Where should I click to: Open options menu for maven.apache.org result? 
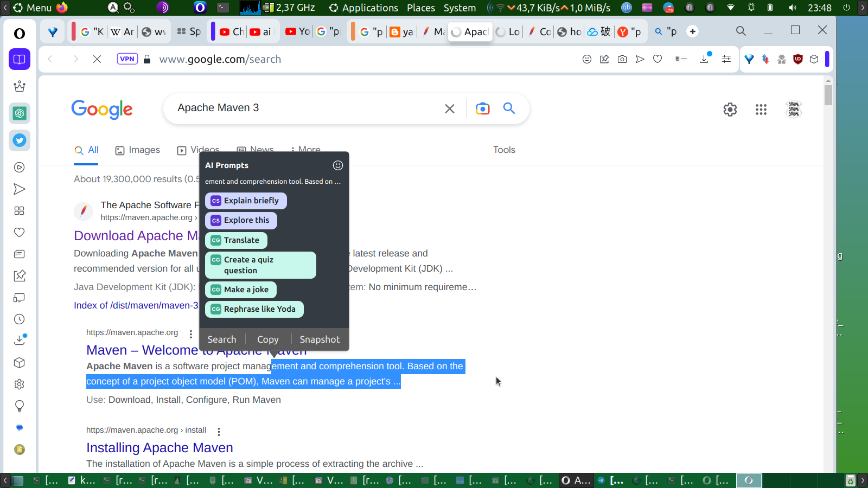click(191, 334)
